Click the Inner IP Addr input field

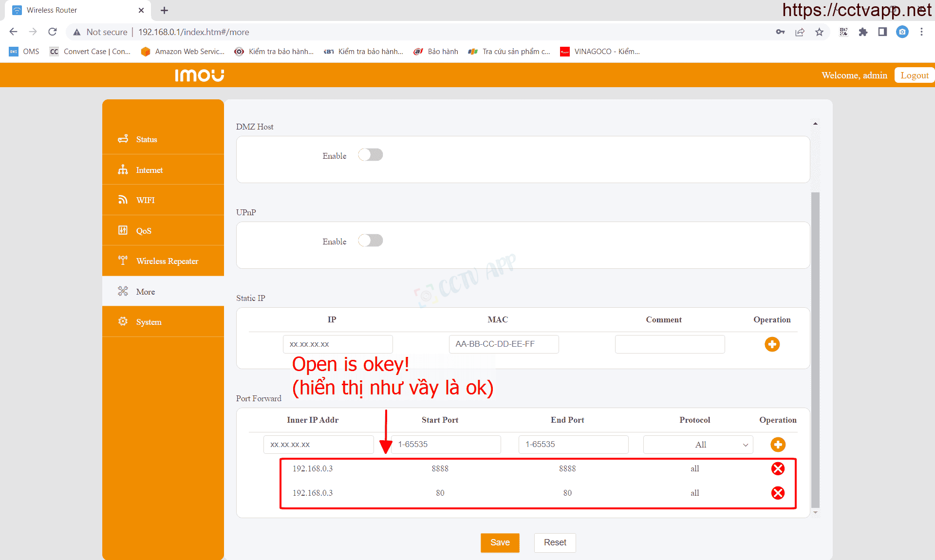tap(318, 445)
